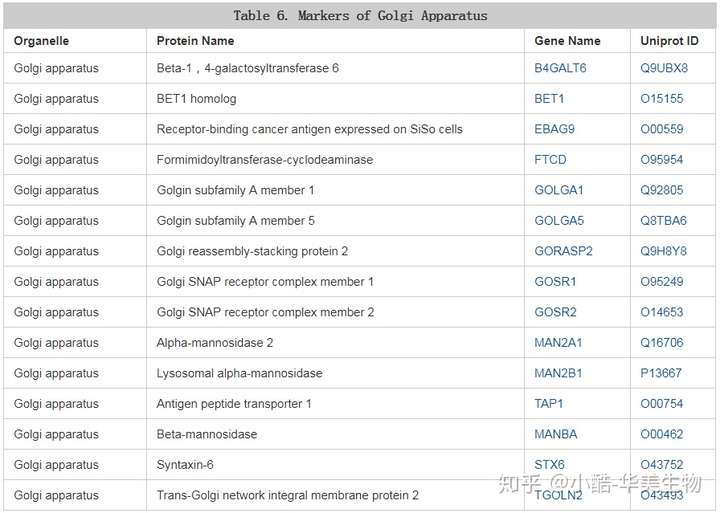720x513 pixels.
Task: Open Uniprot entry O00462
Action: 662,434
